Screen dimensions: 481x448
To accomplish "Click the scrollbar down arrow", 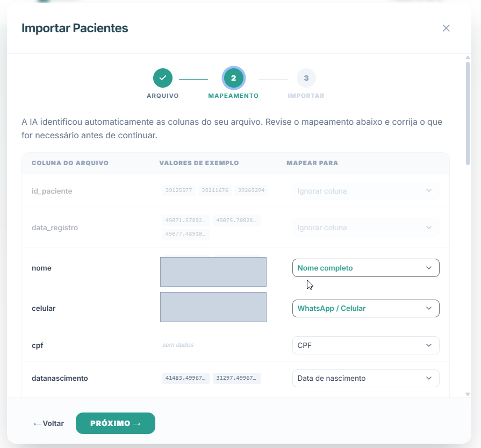I will (x=468, y=394).
